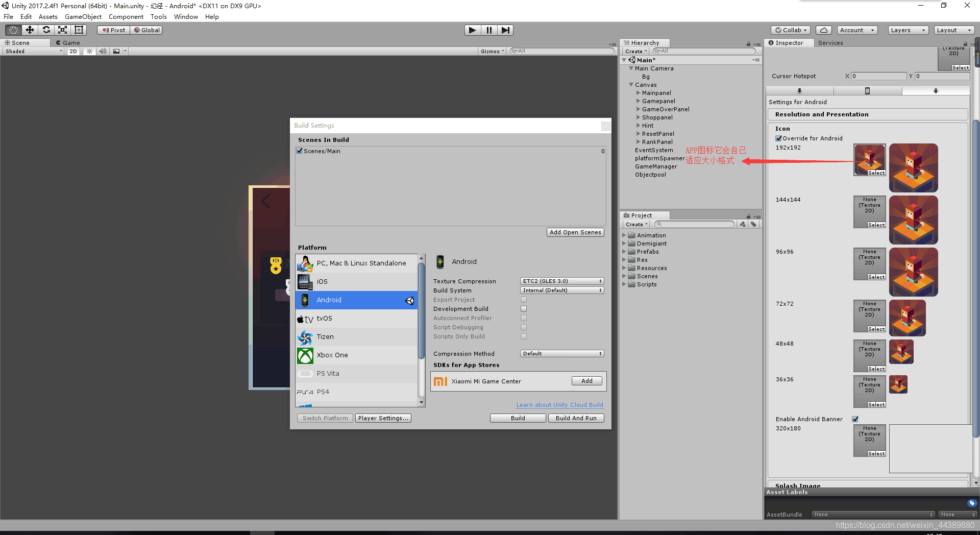980x535 pixels.
Task: Click the asset labels tag icon
Action: (x=972, y=503)
